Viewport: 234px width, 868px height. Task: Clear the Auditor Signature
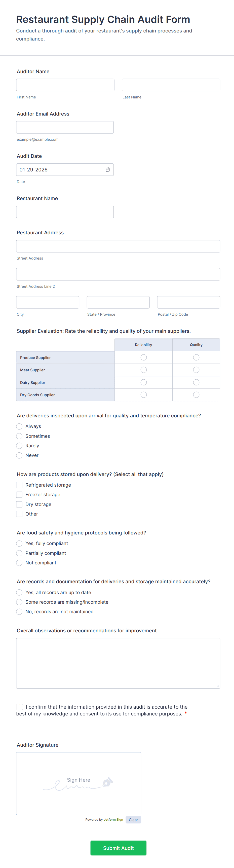click(x=133, y=820)
